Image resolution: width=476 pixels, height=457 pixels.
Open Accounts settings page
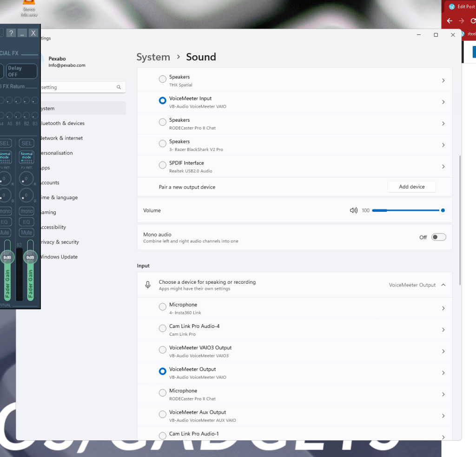[x=83, y=183]
